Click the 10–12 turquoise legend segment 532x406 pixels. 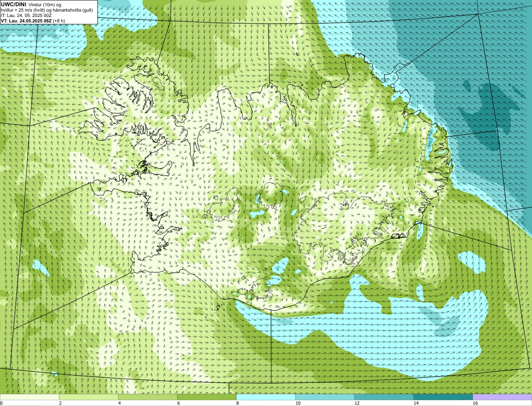coord(325,397)
